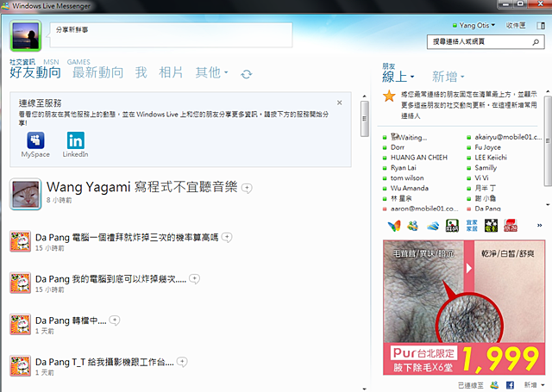
Task: Click the contact list scrollbar thumb
Action: point(549,140)
